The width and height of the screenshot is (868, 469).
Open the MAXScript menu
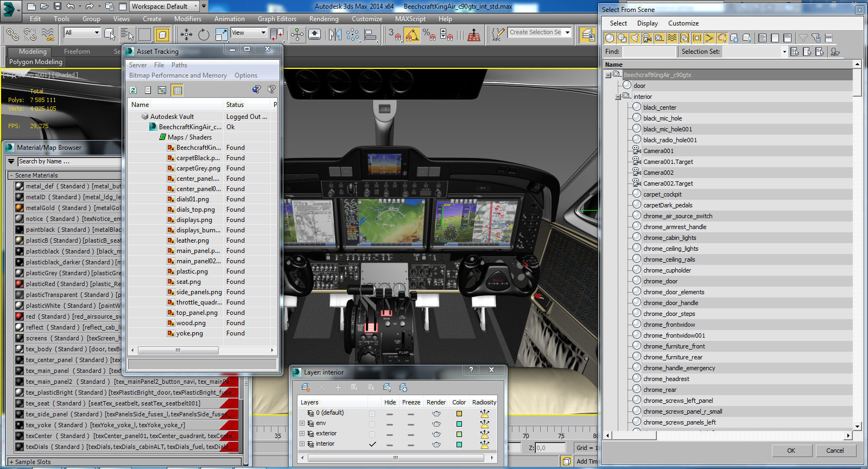(410, 18)
